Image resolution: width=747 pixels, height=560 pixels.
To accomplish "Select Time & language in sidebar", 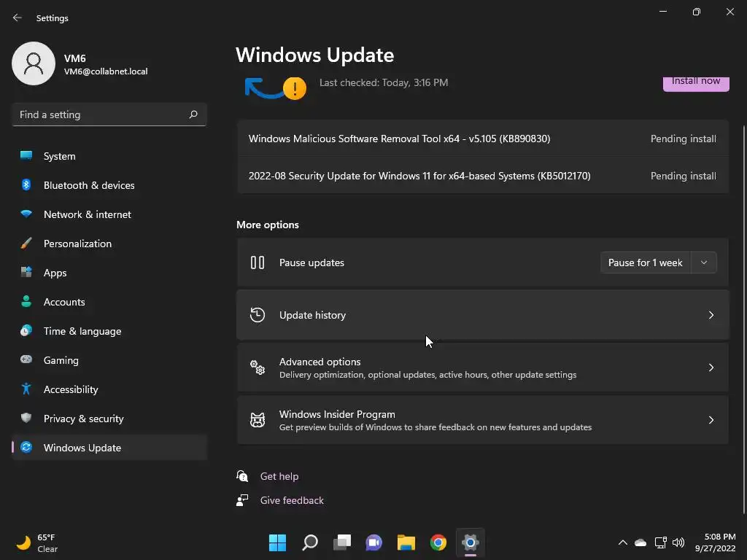I will (x=109, y=331).
